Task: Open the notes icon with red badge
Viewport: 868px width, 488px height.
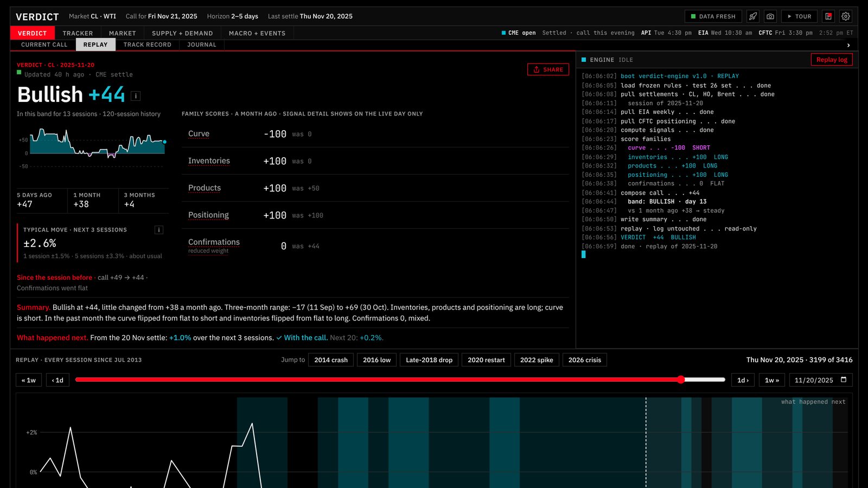Action: click(x=828, y=16)
